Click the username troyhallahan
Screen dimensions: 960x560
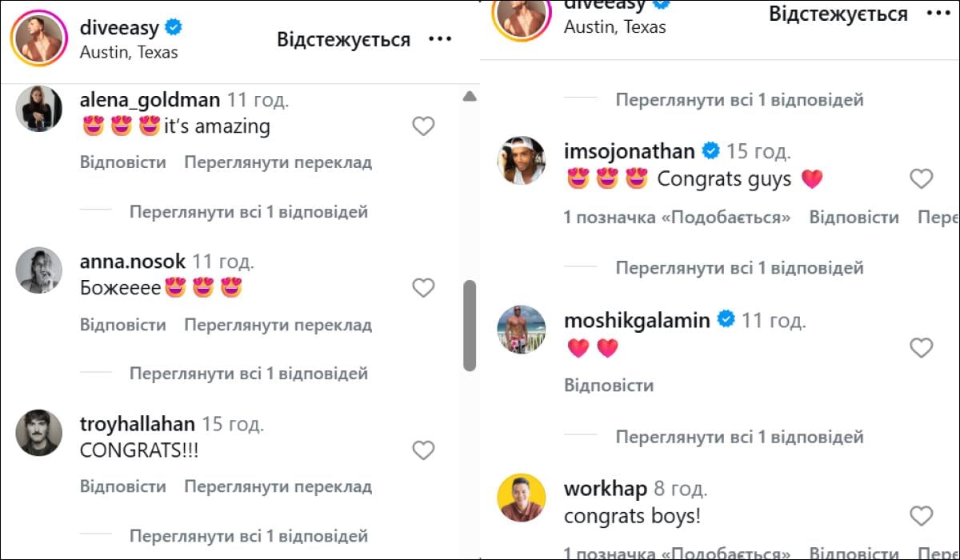[137, 423]
